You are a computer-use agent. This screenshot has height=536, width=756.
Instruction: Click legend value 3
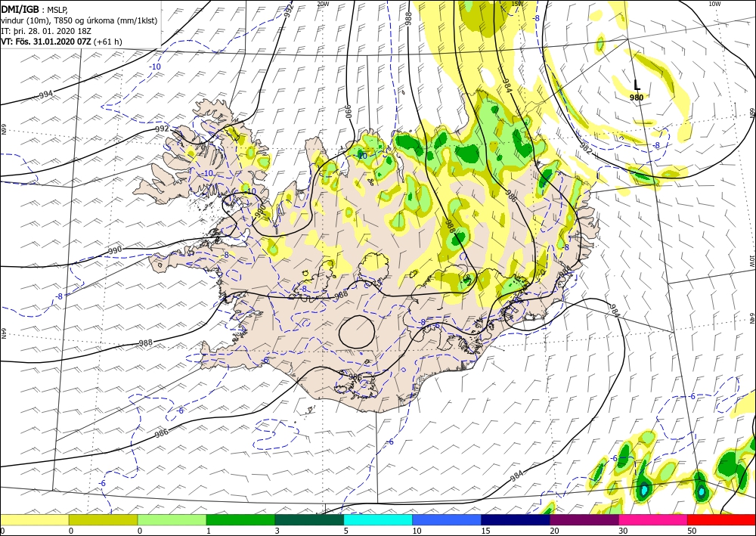tap(277, 531)
